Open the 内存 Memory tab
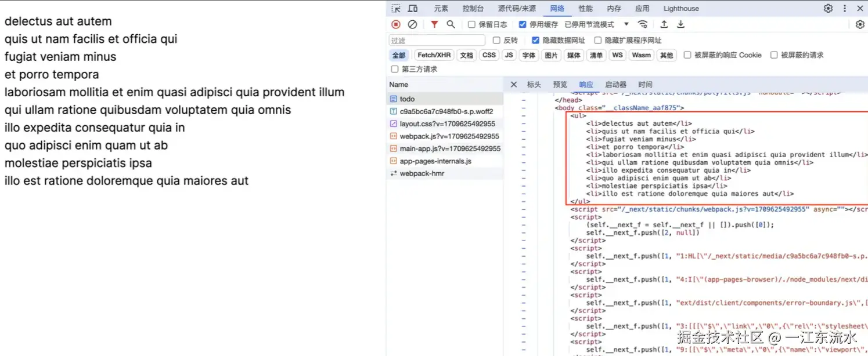Viewport: 868px width, 356px height. [614, 9]
